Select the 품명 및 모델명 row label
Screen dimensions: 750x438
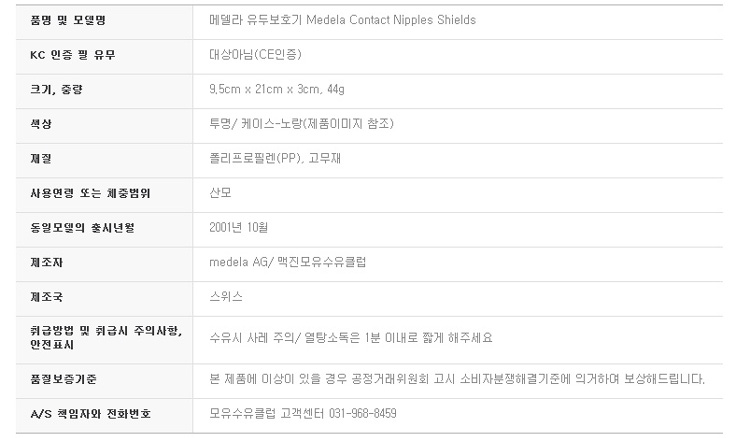(68, 20)
